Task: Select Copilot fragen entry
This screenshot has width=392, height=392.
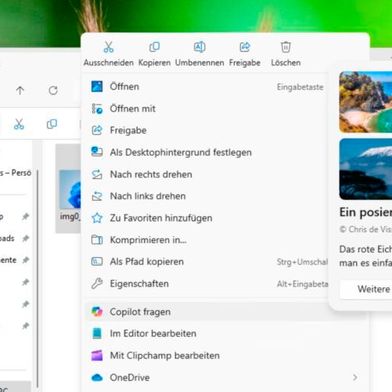Action: coord(225,312)
